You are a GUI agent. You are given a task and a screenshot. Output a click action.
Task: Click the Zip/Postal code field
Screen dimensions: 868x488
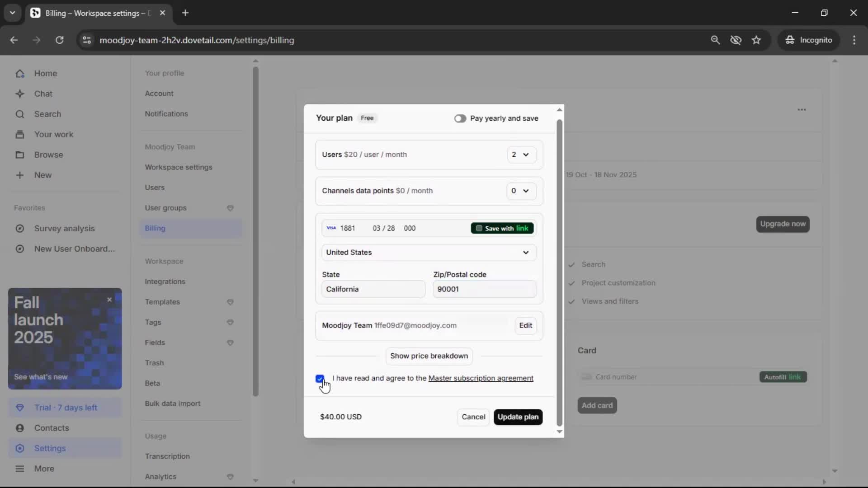[484, 289]
